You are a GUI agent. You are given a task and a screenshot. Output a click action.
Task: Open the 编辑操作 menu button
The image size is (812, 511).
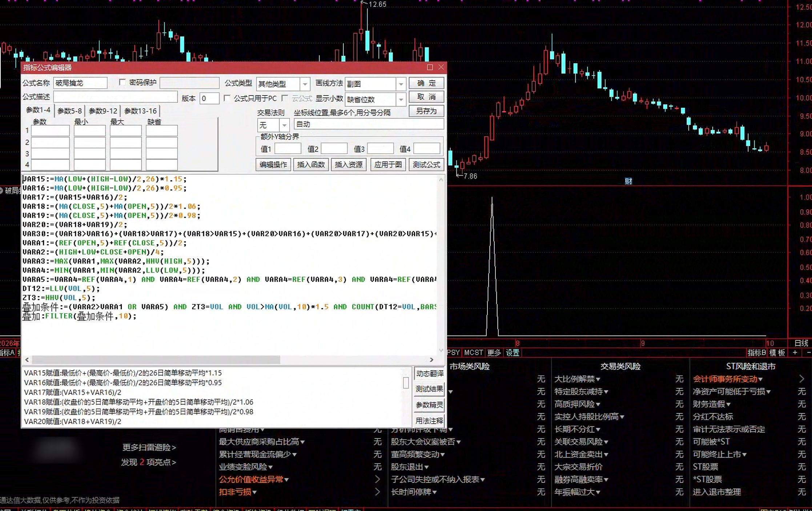click(273, 165)
